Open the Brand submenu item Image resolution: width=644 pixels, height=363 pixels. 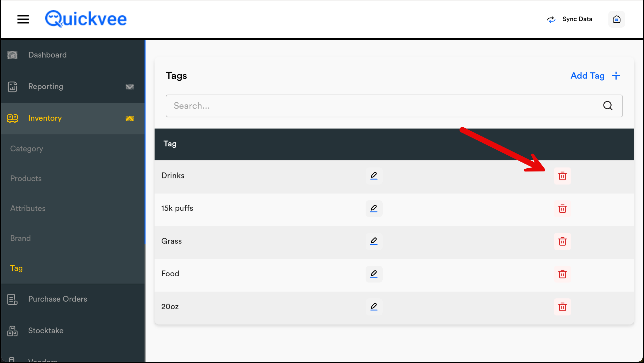tap(21, 238)
